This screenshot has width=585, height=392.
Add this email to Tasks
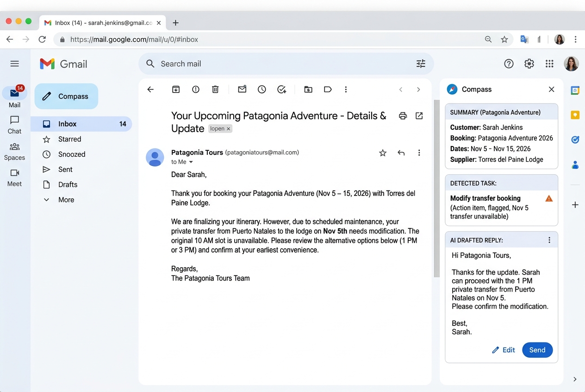(x=282, y=90)
